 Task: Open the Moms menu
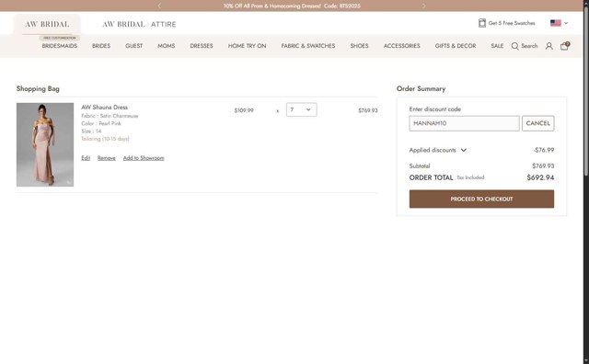[x=166, y=46]
